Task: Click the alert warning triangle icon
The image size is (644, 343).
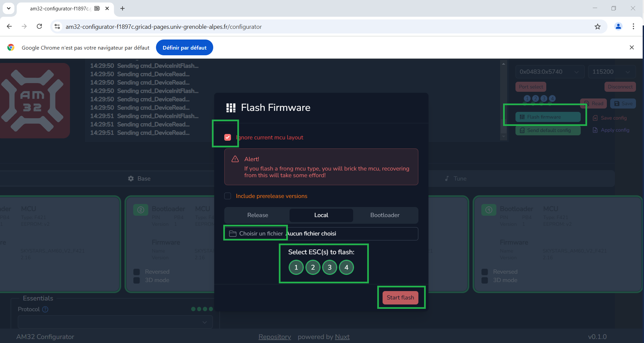Action: coord(235,159)
